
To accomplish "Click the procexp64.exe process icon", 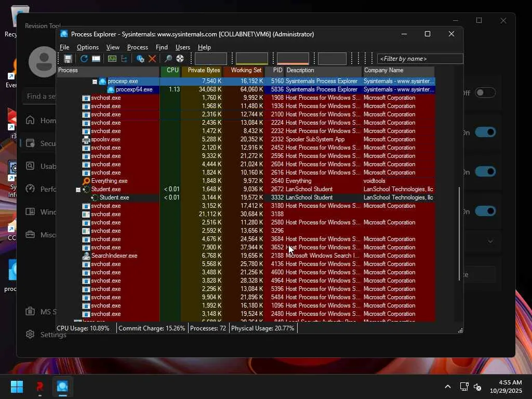I will (x=111, y=89).
